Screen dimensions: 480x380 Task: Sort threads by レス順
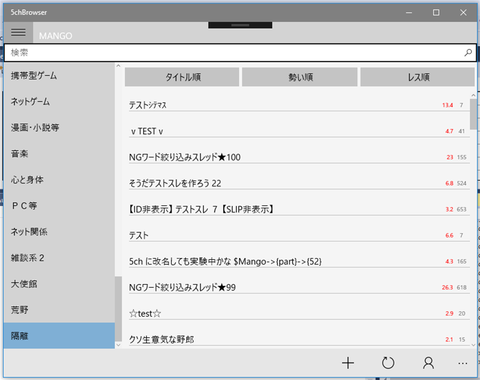pyautogui.click(x=418, y=77)
